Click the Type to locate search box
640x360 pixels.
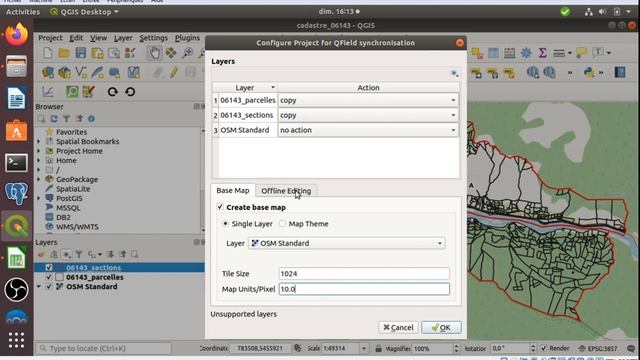tap(104, 349)
